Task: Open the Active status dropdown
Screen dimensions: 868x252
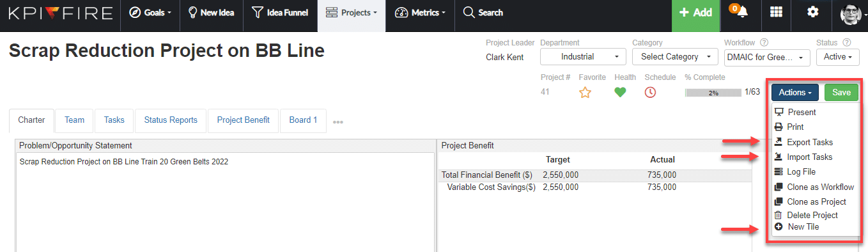Action: [x=837, y=57]
